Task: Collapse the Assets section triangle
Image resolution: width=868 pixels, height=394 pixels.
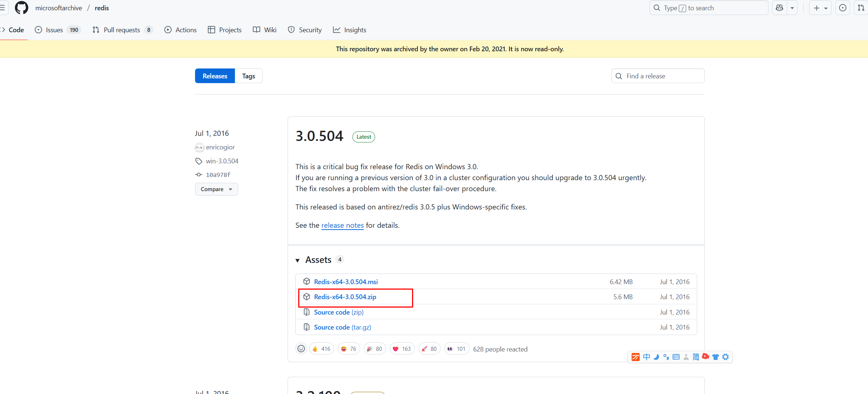Action: pos(298,260)
